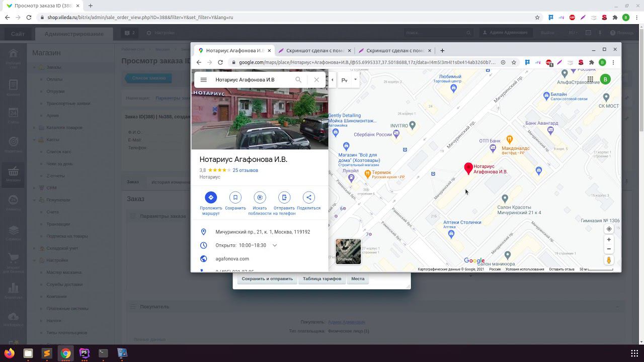
Task: Click the search magnifier in Google Maps
Action: tap(298, 79)
